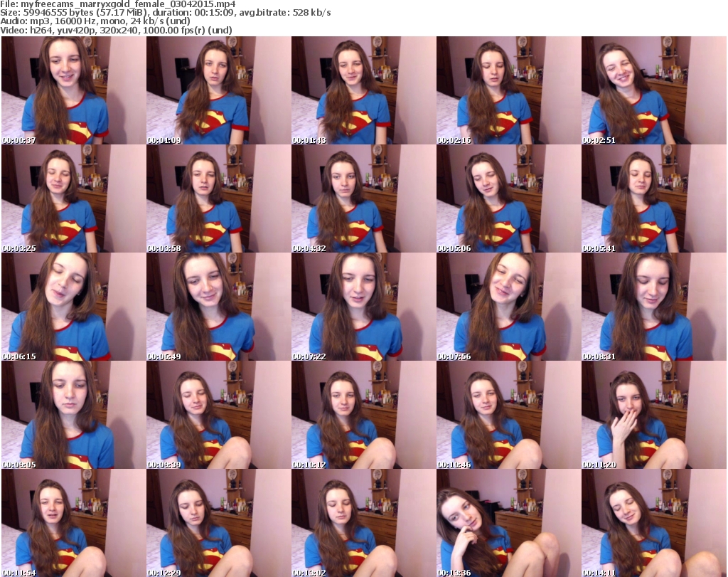
Task: Pick the thumbnail marked 00:08:31
Action: pos(654,307)
